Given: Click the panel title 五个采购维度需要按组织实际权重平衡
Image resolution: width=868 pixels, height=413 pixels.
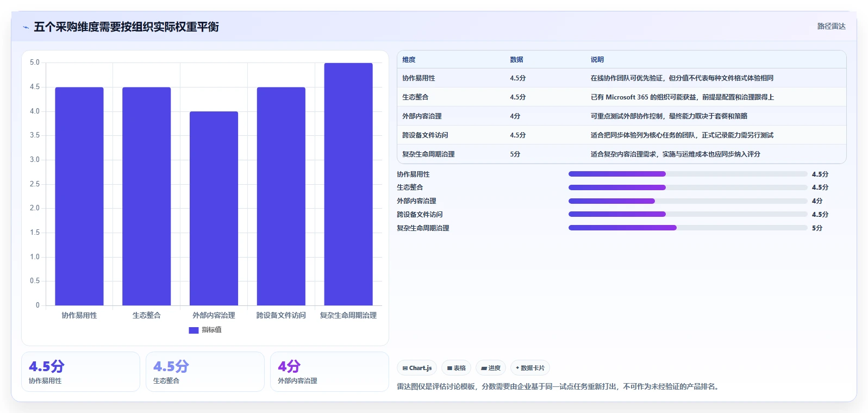Looking at the screenshot, I should coord(126,27).
